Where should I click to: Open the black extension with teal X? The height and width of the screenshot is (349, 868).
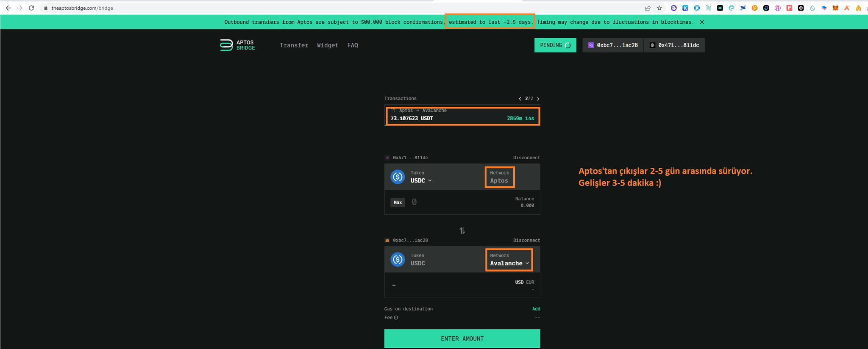click(720, 8)
